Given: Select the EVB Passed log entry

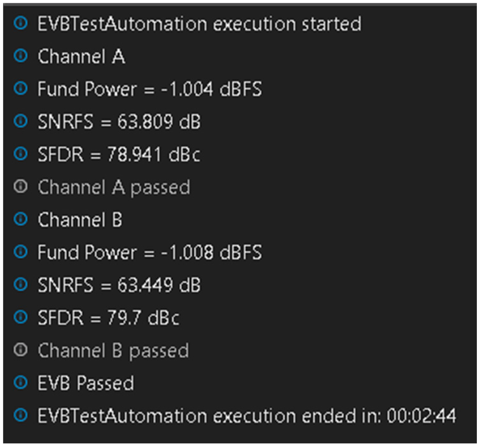Looking at the screenshot, I should tap(86, 383).
